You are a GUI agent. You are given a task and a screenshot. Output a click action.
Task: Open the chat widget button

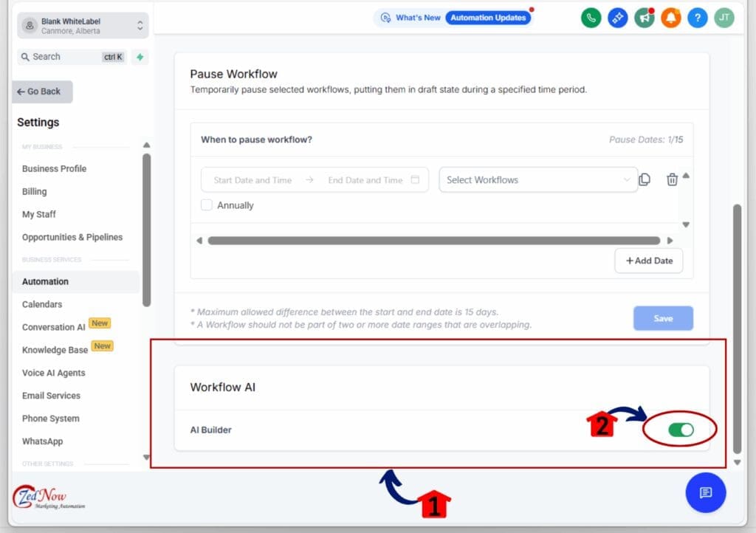click(x=705, y=492)
